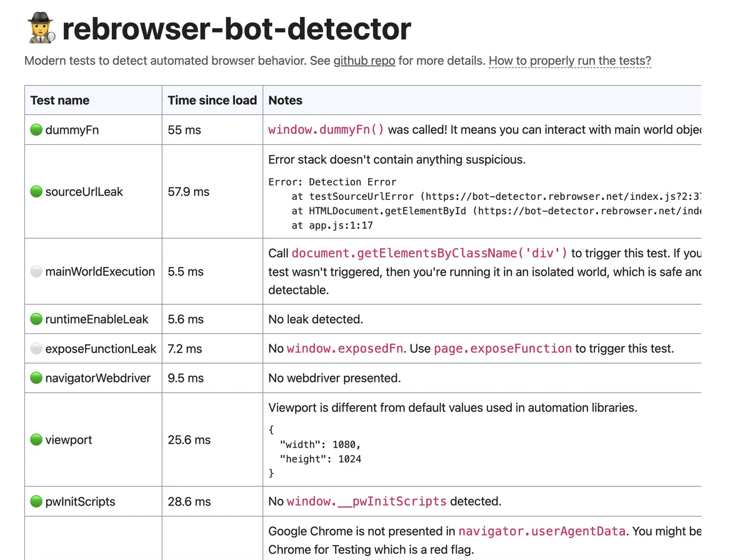Click the 'at testSourceUrlError' stack line
The image size is (750, 560).
[496, 196]
